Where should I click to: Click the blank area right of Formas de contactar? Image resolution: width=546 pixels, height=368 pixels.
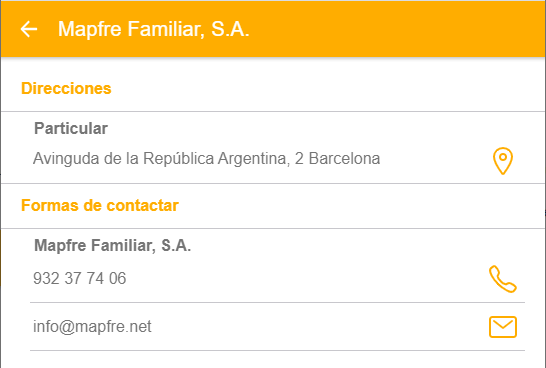click(360, 205)
